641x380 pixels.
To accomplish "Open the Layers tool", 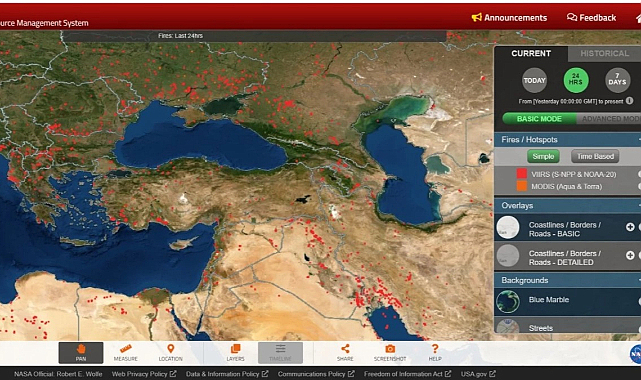I will (x=235, y=353).
